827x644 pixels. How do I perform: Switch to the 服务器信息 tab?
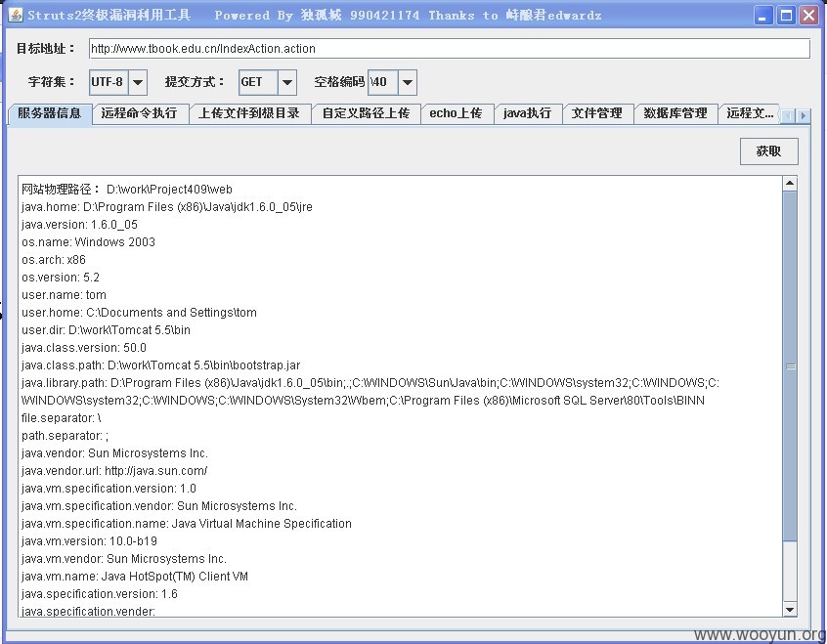pos(50,113)
